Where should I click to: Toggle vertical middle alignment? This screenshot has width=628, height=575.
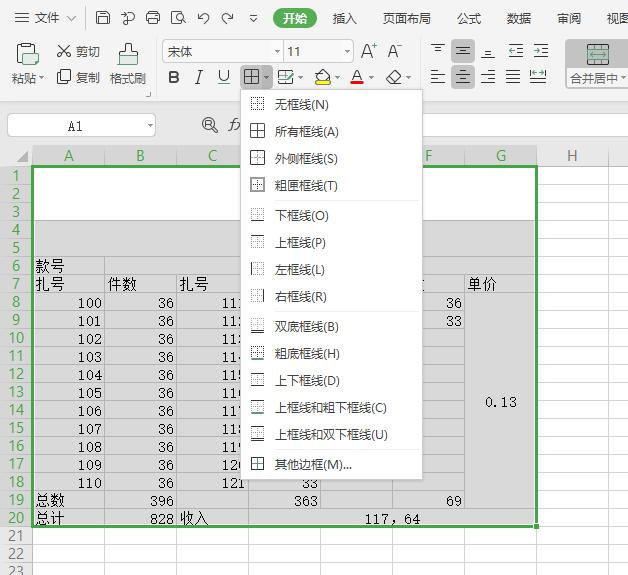tap(463, 51)
